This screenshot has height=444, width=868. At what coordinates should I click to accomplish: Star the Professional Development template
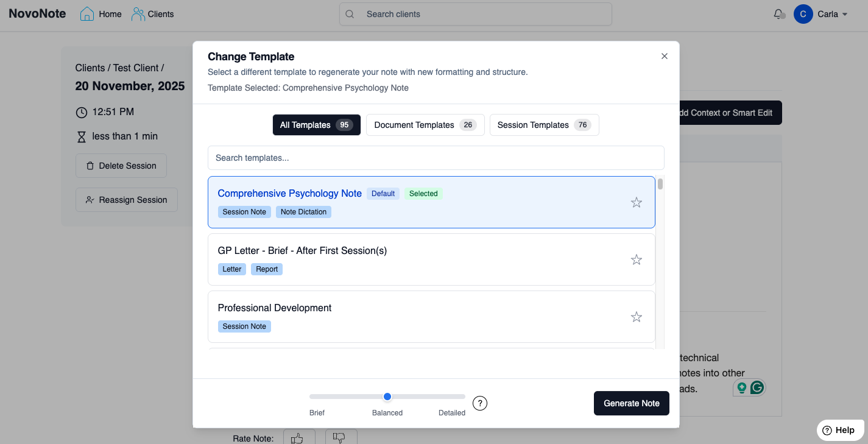[x=637, y=317]
